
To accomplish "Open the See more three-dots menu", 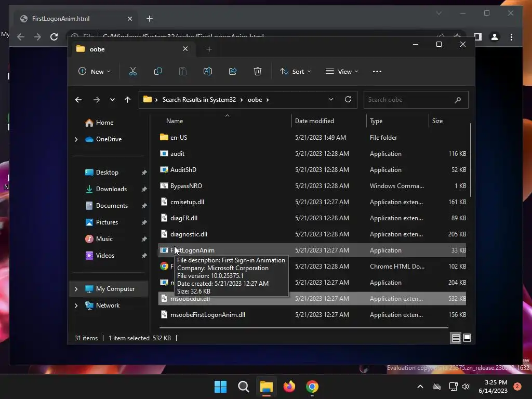I will (x=377, y=72).
